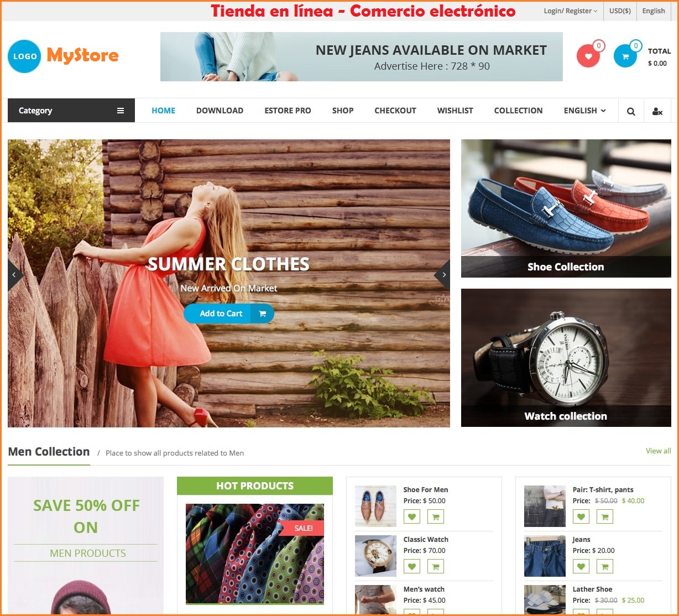Add Shoe For Men to wishlist
The image size is (679, 616).
(412, 516)
